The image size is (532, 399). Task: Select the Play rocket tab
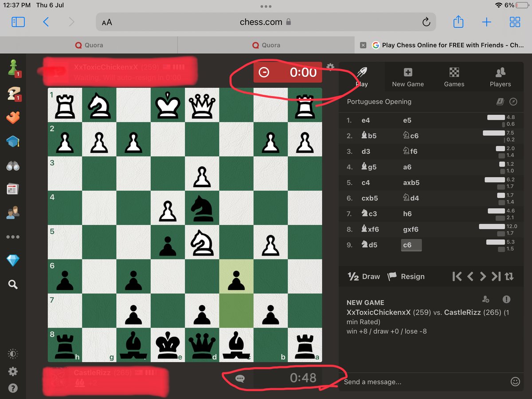362,77
